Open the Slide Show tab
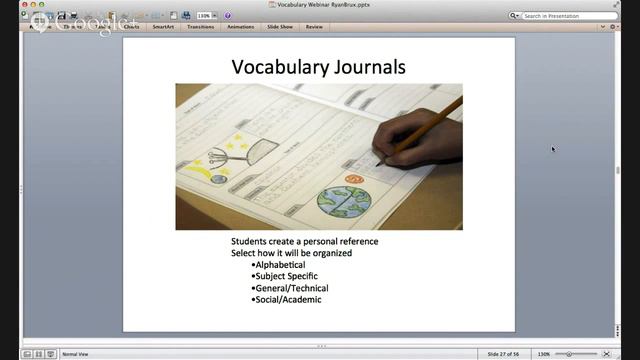This screenshot has height=360, width=640. [280, 27]
